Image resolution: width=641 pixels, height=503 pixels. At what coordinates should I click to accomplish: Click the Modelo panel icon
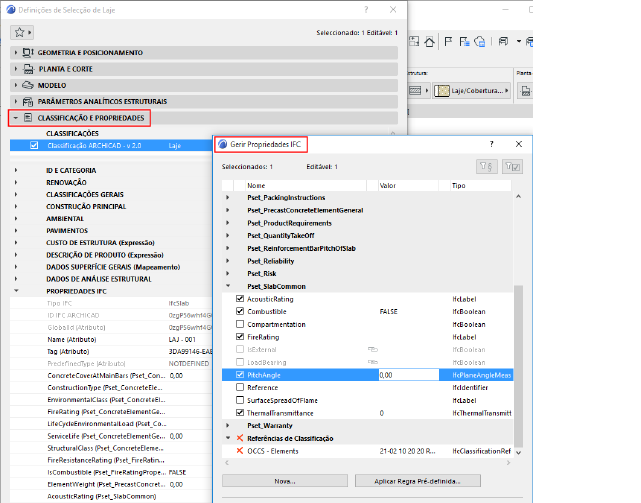click(28, 85)
